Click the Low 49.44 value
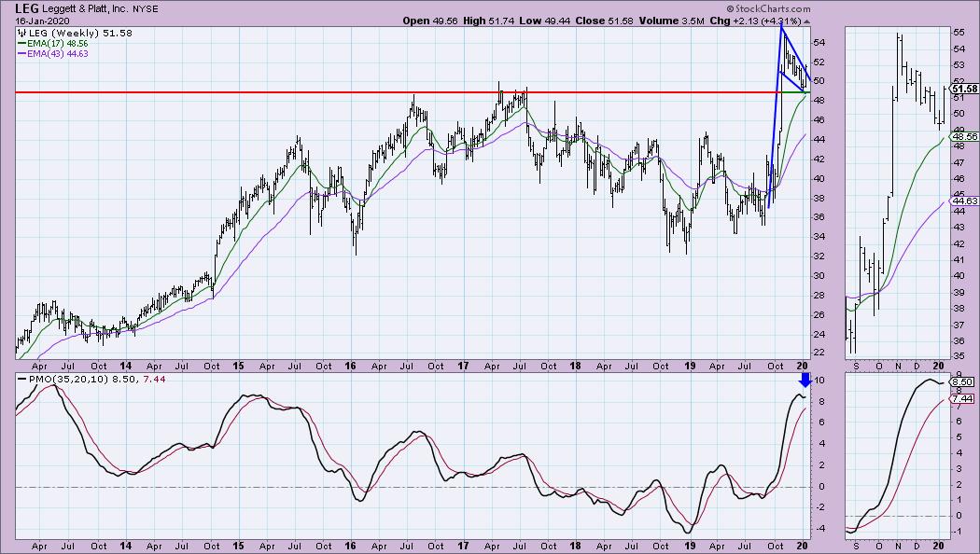 pyautogui.click(x=545, y=21)
